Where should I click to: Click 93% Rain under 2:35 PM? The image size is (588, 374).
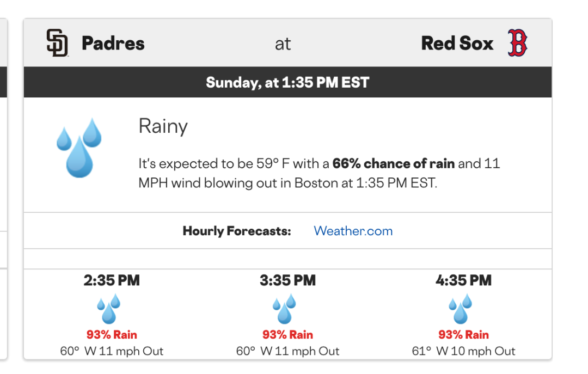(112, 334)
